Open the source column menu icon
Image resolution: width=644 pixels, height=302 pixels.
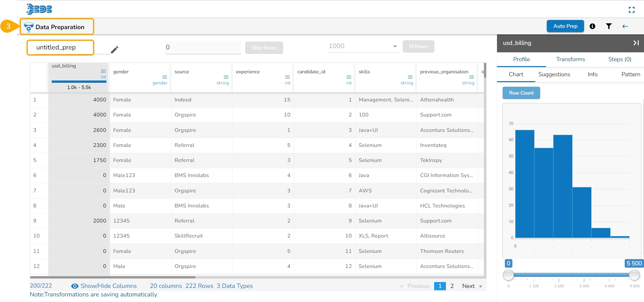point(226,77)
